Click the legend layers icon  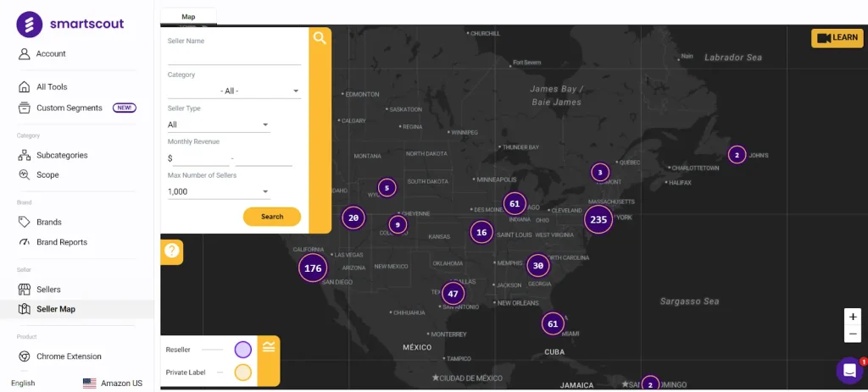coord(269,346)
